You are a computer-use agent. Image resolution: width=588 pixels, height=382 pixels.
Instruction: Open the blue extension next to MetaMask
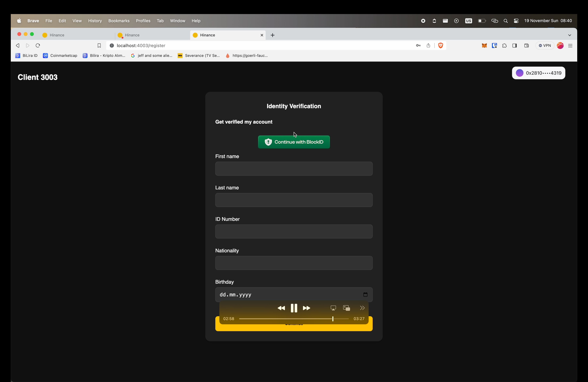click(494, 45)
